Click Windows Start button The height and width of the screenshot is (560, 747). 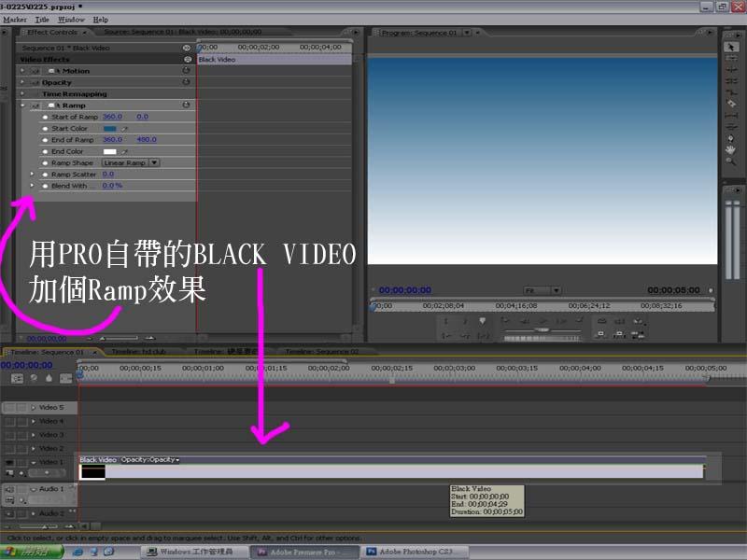(32, 552)
